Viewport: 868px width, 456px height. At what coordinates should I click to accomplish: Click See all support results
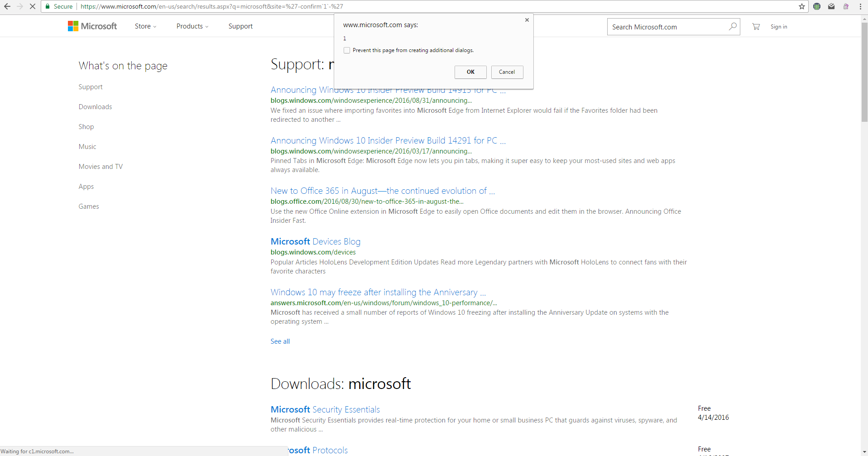point(280,341)
